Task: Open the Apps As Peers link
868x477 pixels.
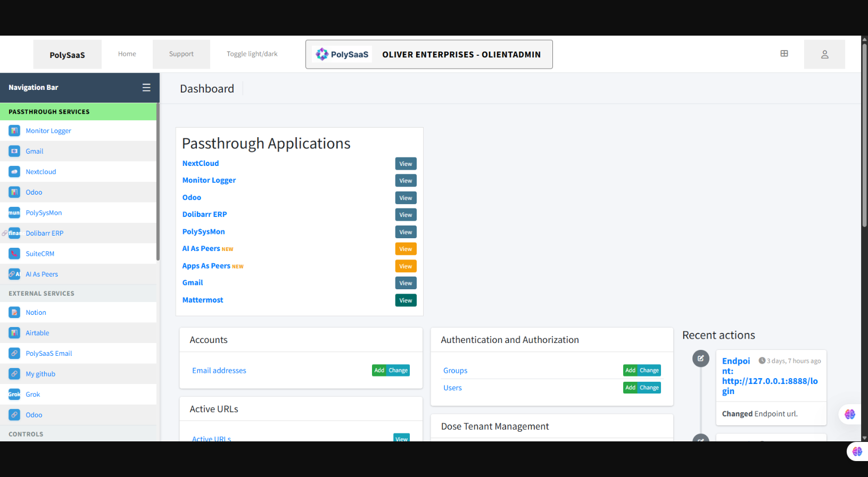Action: point(206,266)
